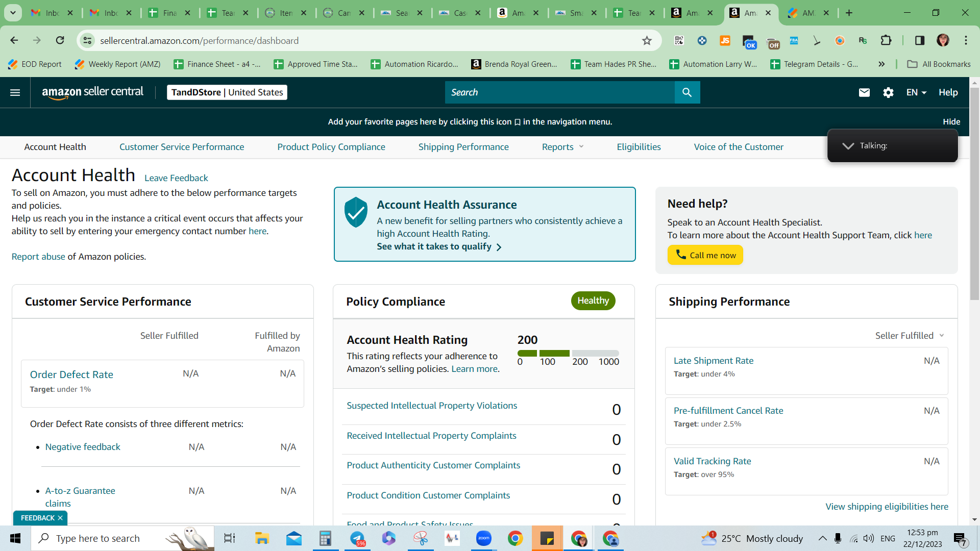
Task: Click the orange JS extension icon
Action: pyautogui.click(x=725, y=40)
